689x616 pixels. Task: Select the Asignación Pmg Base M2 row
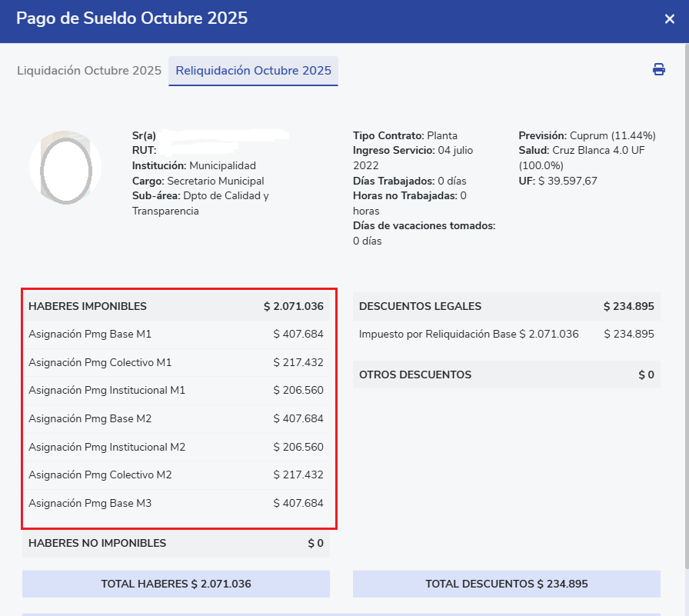click(176, 419)
